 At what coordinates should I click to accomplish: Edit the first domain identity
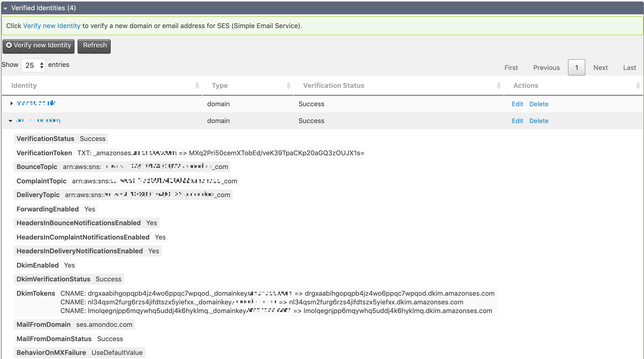pos(517,104)
